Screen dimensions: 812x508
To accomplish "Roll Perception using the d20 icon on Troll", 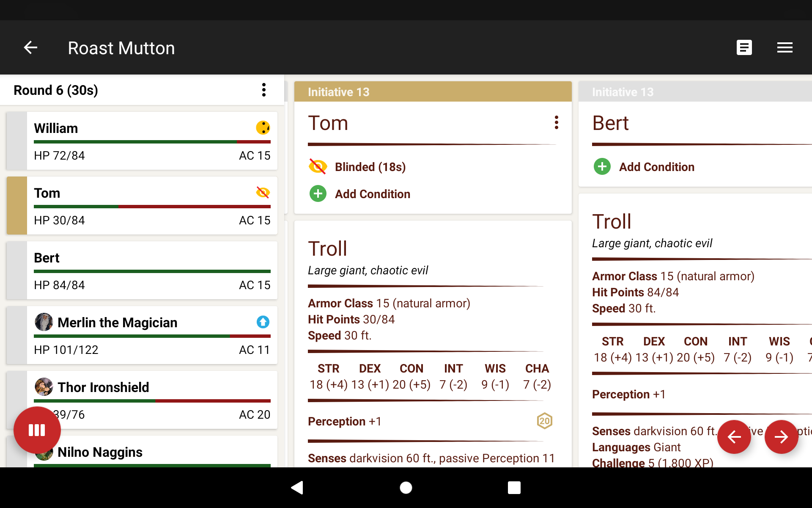I will (x=544, y=421).
